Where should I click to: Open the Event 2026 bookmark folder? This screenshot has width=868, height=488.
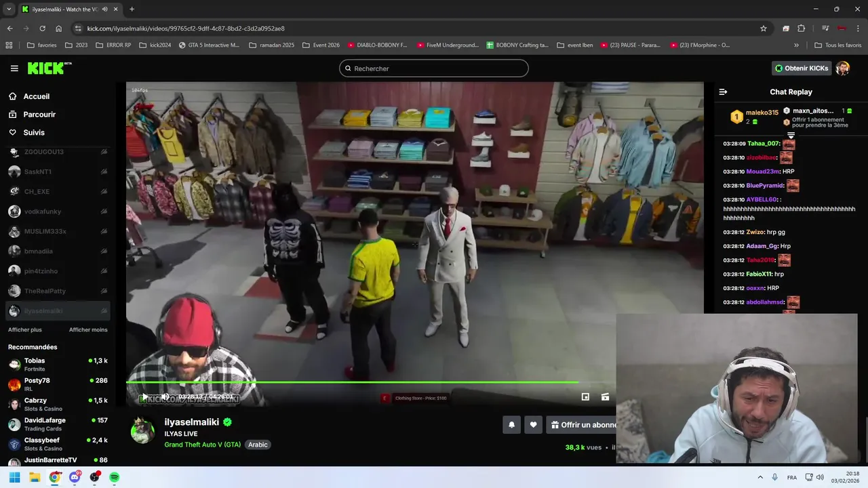321,45
